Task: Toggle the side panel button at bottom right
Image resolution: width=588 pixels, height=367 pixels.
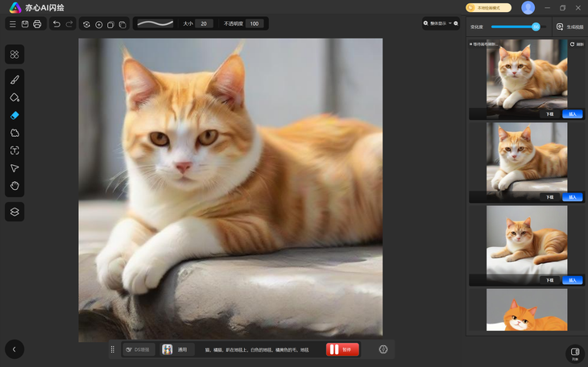Action: [574, 353]
